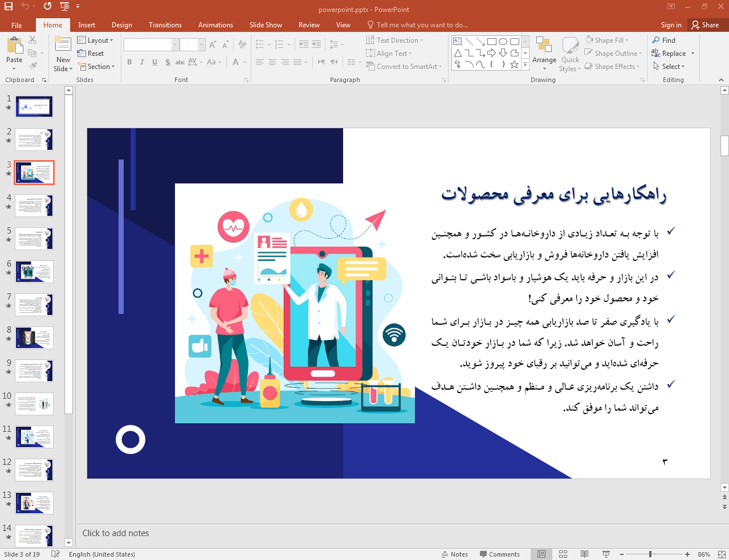This screenshot has height=560, width=729.
Task: Switch to the Design tab
Action: coord(121,25)
